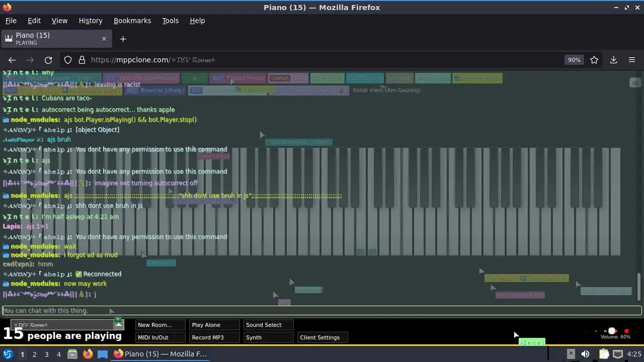Click the New Room... button

click(x=159, y=325)
